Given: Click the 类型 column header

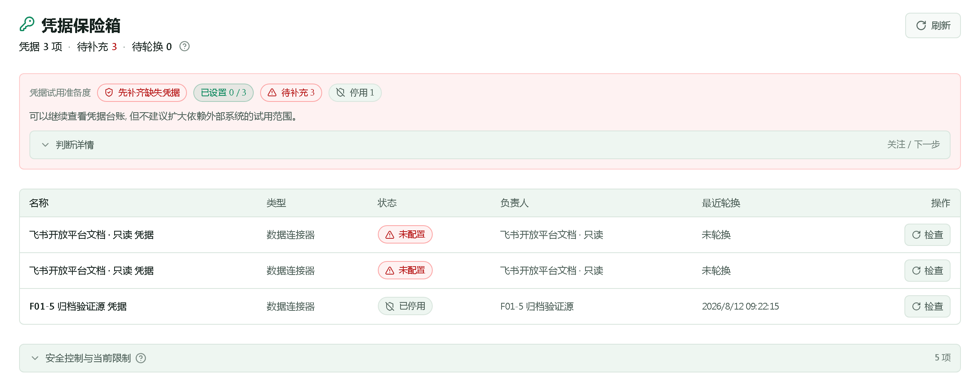Looking at the screenshot, I should click(x=276, y=203).
